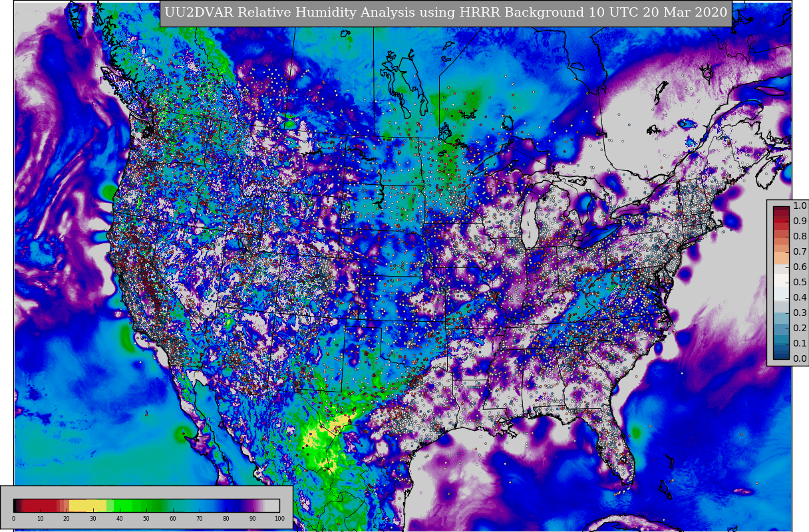Click Lake Michigan on the map
The image size is (809, 532).
pyautogui.click(x=528, y=221)
